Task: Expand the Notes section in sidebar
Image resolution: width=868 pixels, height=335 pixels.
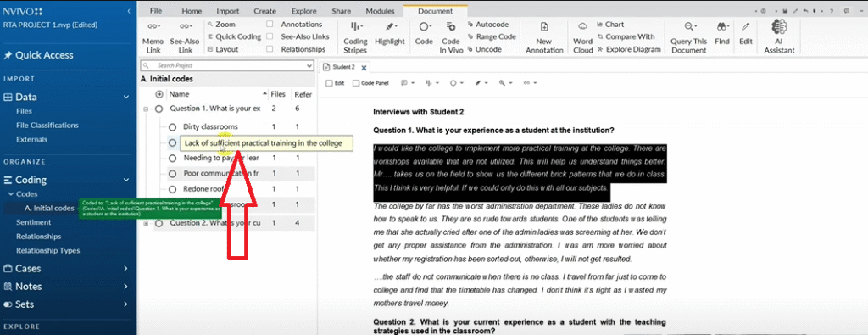Action: coord(126,287)
